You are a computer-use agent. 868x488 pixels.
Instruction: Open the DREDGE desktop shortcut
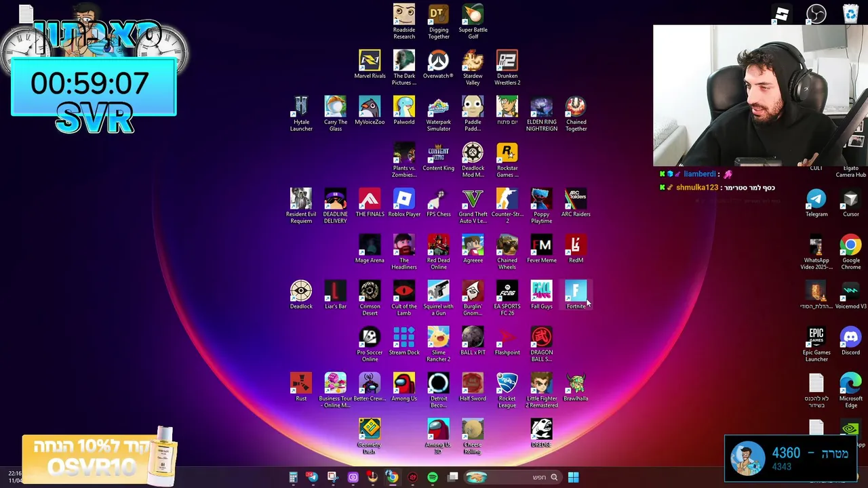pos(541,433)
